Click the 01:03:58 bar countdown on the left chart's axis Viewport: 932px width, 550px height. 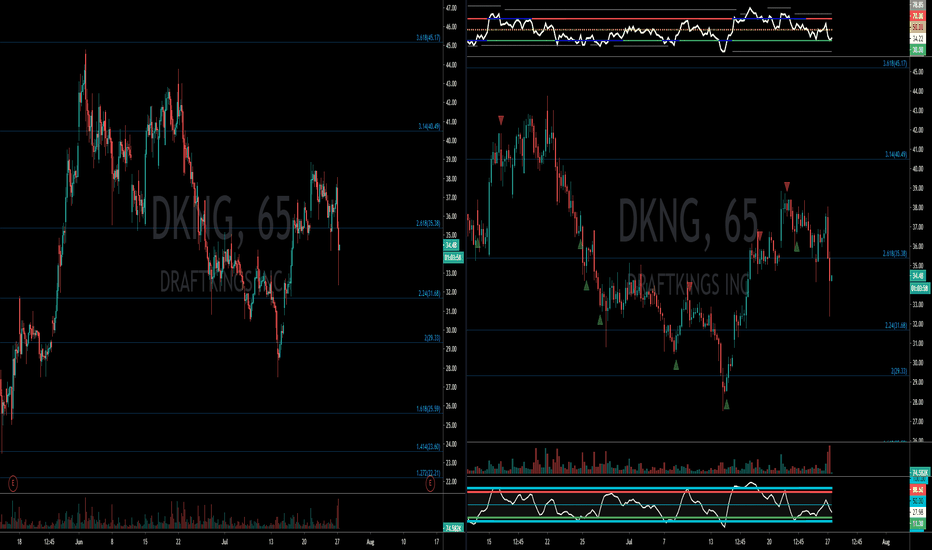pyautogui.click(x=453, y=257)
